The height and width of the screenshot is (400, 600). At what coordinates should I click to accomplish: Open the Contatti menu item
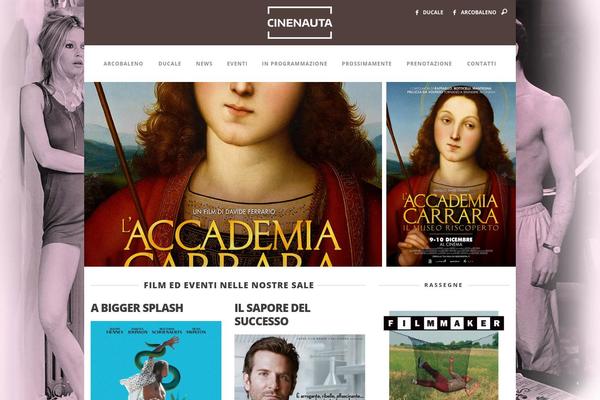(481, 64)
